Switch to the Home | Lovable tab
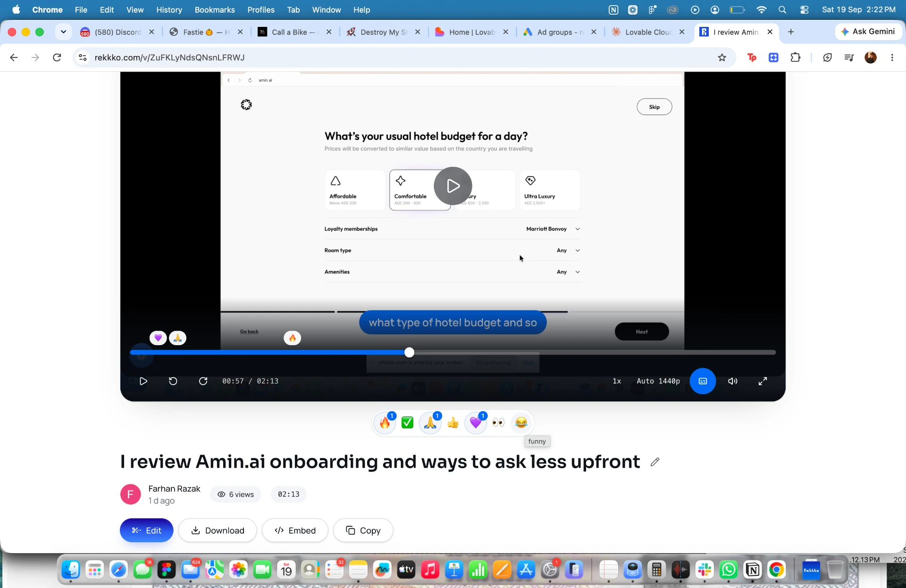This screenshot has width=906, height=588. [472, 32]
